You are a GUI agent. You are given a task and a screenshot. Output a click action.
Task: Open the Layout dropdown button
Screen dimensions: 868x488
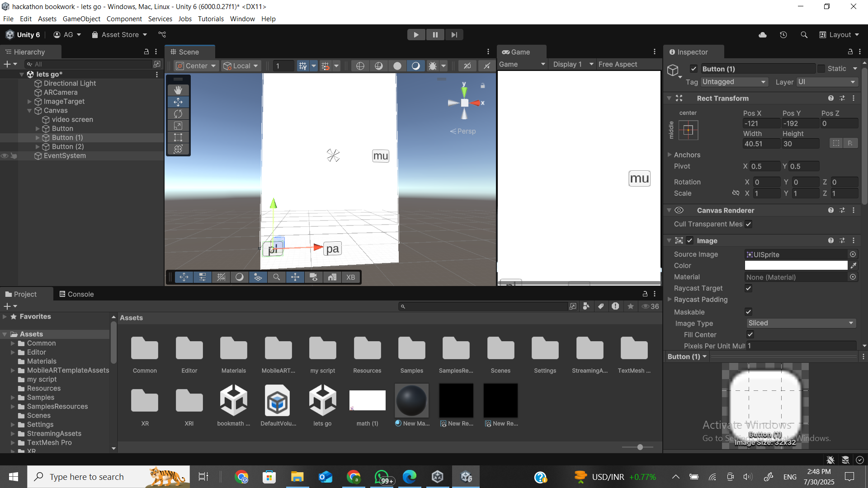click(840, 35)
